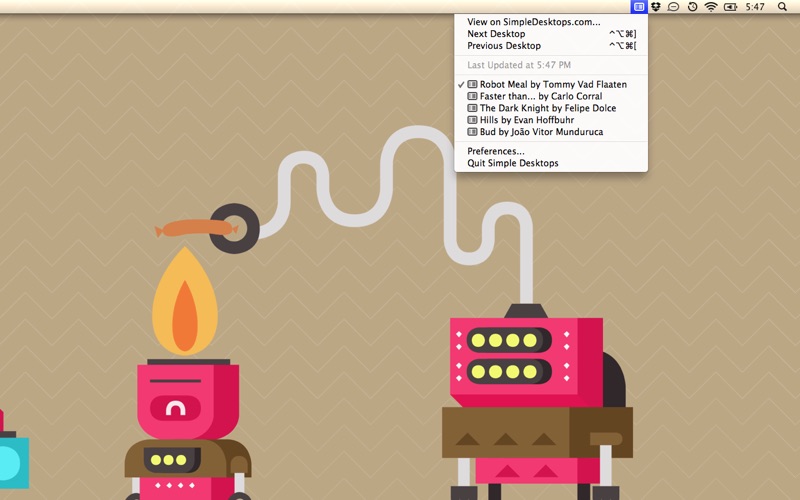This screenshot has width=800, height=500.
Task: Click the Simple Desktops menu bar icon
Action: point(638,7)
